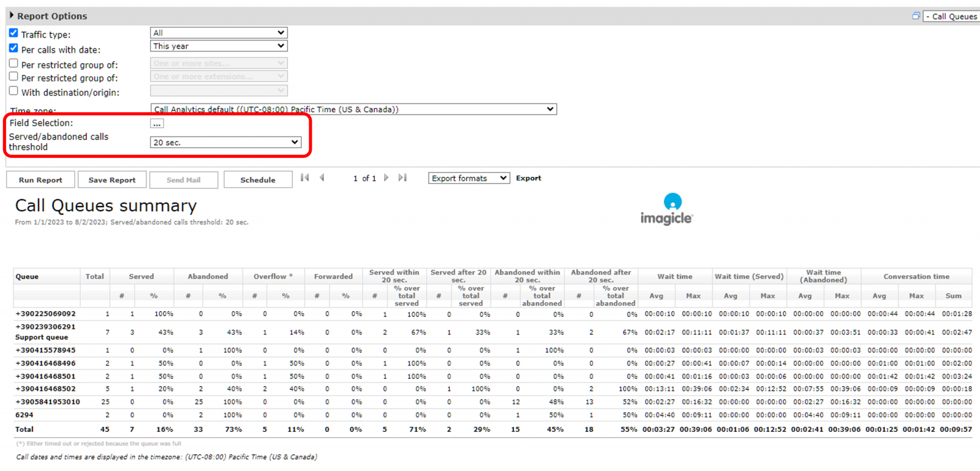980x471 pixels.
Task: Go to next report page
Action: [x=386, y=178]
